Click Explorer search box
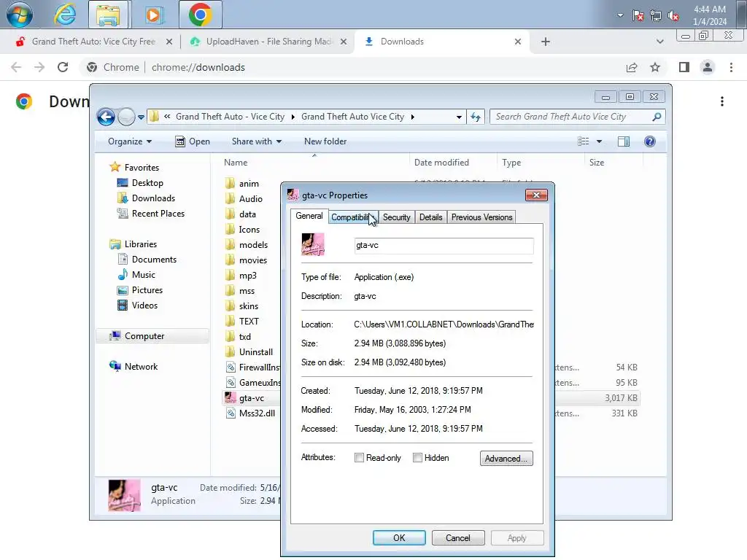 pos(578,117)
